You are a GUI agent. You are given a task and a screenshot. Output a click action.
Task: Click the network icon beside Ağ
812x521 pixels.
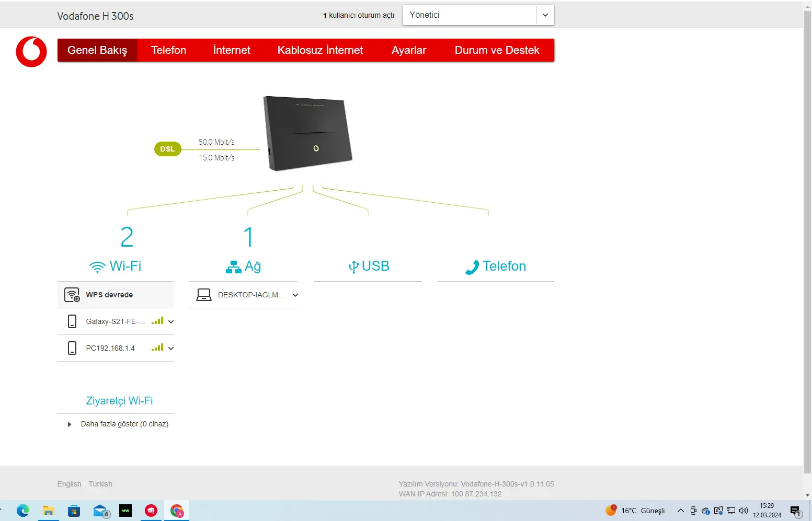pyautogui.click(x=233, y=267)
